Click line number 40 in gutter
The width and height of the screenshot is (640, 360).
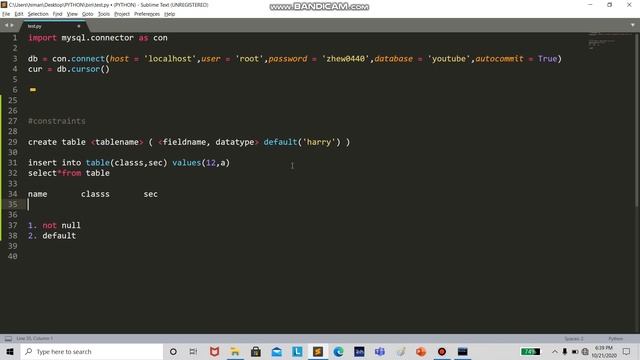(13, 256)
